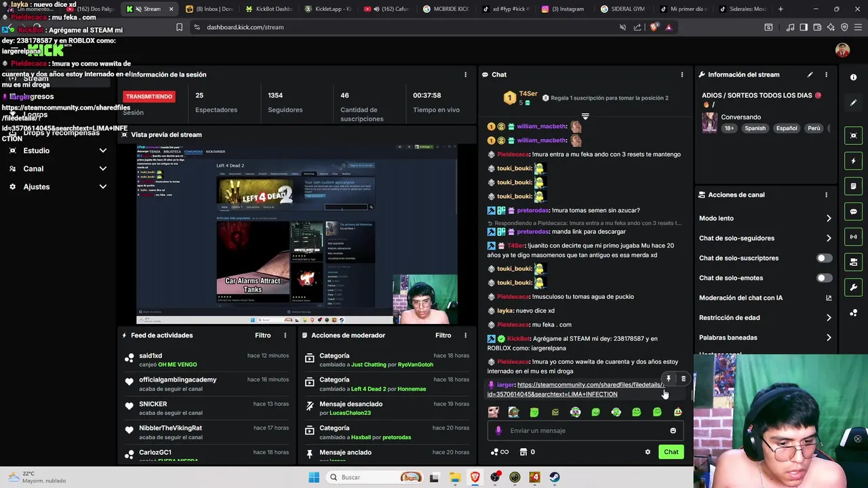The width and height of the screenshot is (868, 488).
Task: Open a new browser tab
Action: [781, 9]
